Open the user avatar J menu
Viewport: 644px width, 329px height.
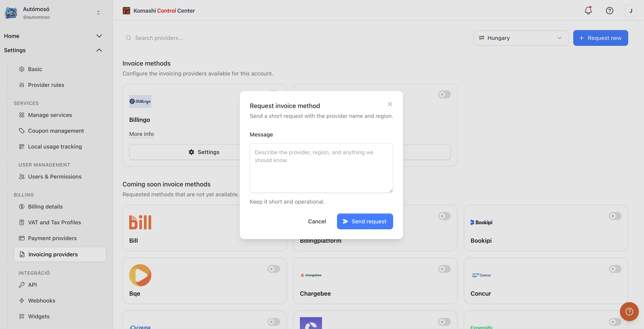(631, 10)
